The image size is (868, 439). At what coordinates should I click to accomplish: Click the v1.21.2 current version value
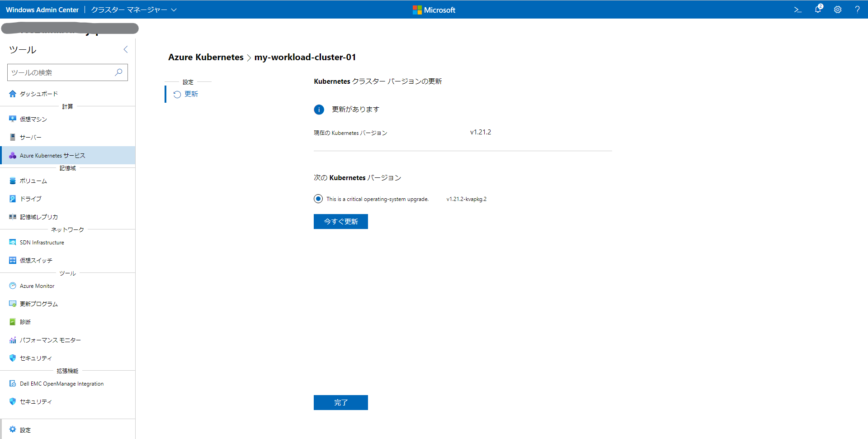click(x=481, y=132)
